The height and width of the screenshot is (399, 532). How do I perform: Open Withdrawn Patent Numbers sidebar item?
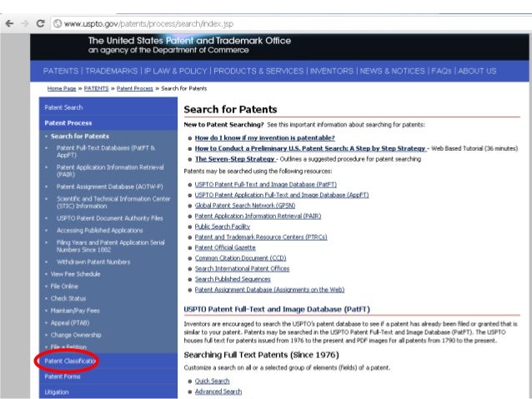click(93, 262)
